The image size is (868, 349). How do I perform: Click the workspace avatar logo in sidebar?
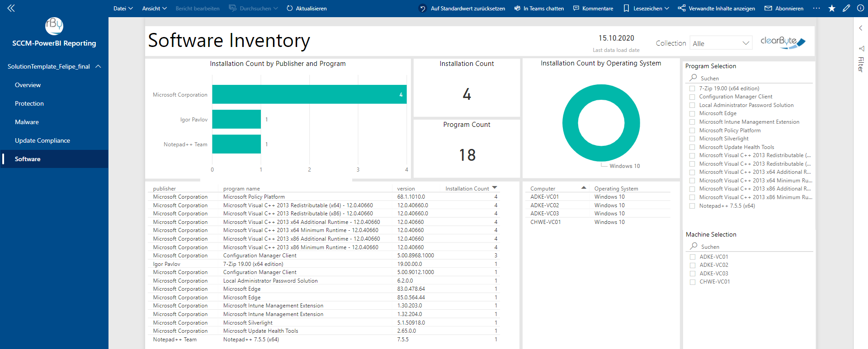tap(54, 26)
